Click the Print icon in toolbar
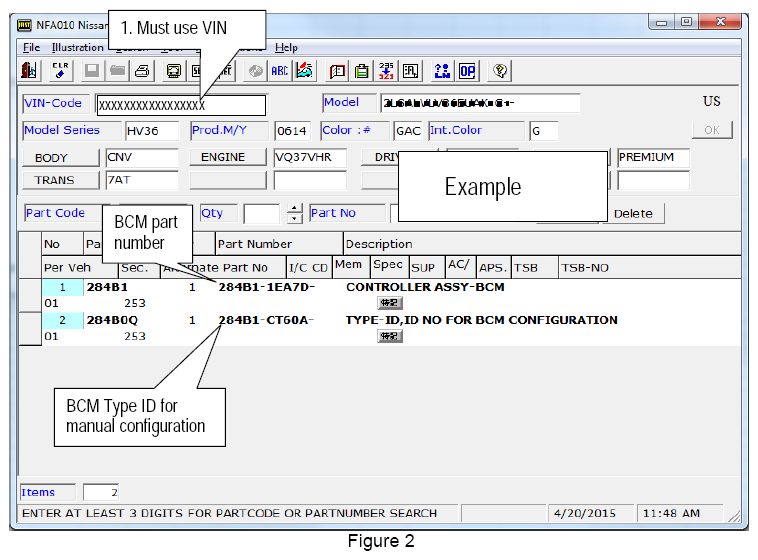The width and height of the screenshot is (758, 560). pyautogui.click(x=142, y=71)
